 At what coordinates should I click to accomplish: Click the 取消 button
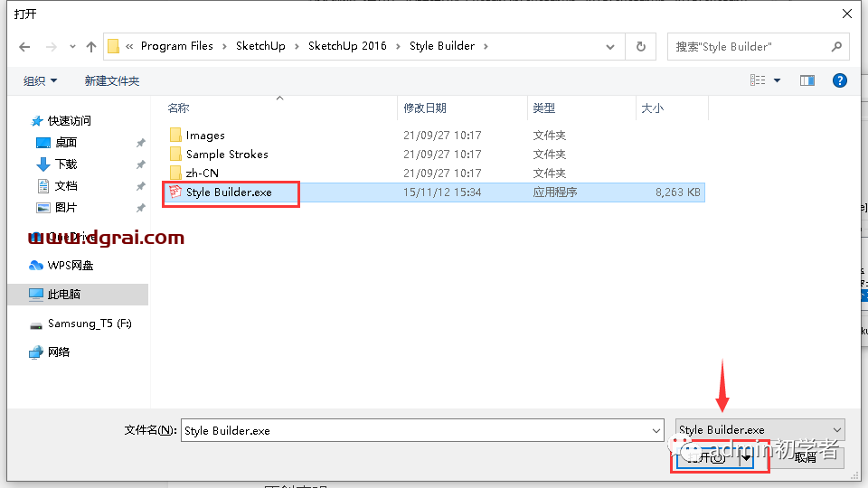tap(807, 457)
